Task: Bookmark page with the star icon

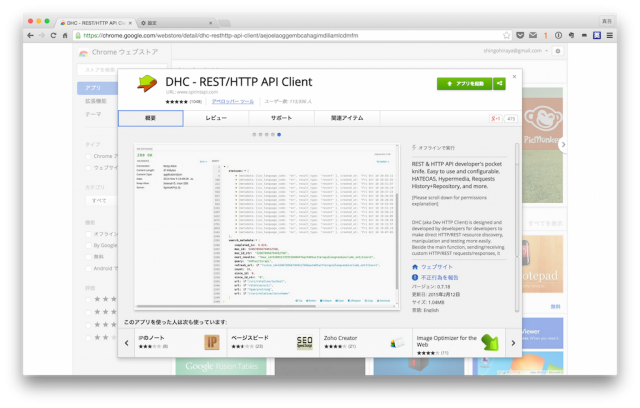Action: (x=507, y=35)
